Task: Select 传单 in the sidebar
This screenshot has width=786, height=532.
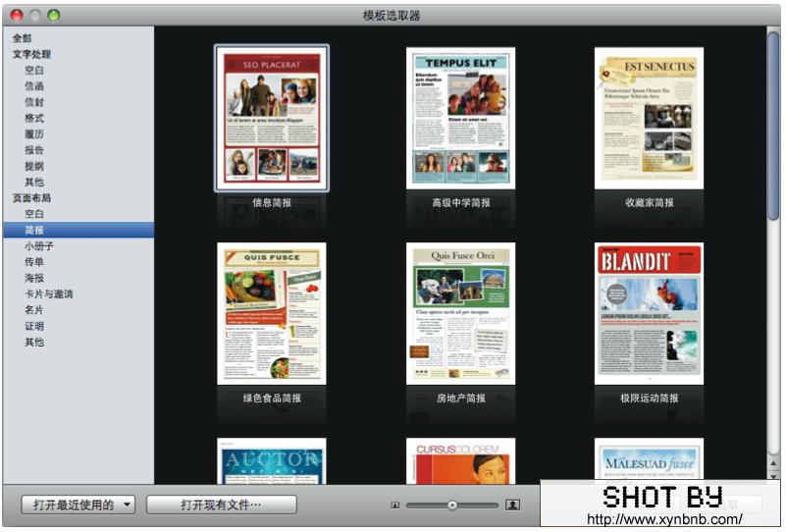Action: click(34, 262)
